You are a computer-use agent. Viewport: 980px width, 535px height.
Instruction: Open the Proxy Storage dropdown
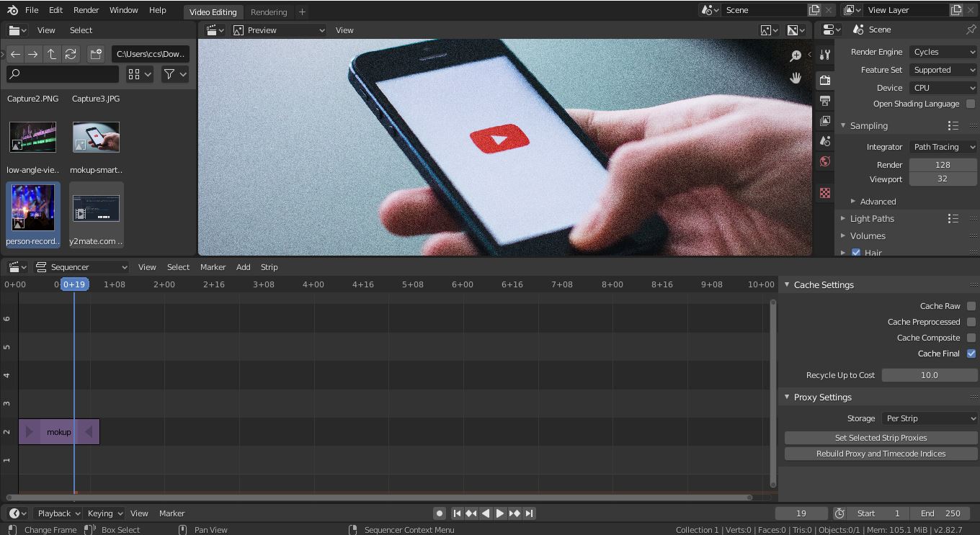click(930, 418)
